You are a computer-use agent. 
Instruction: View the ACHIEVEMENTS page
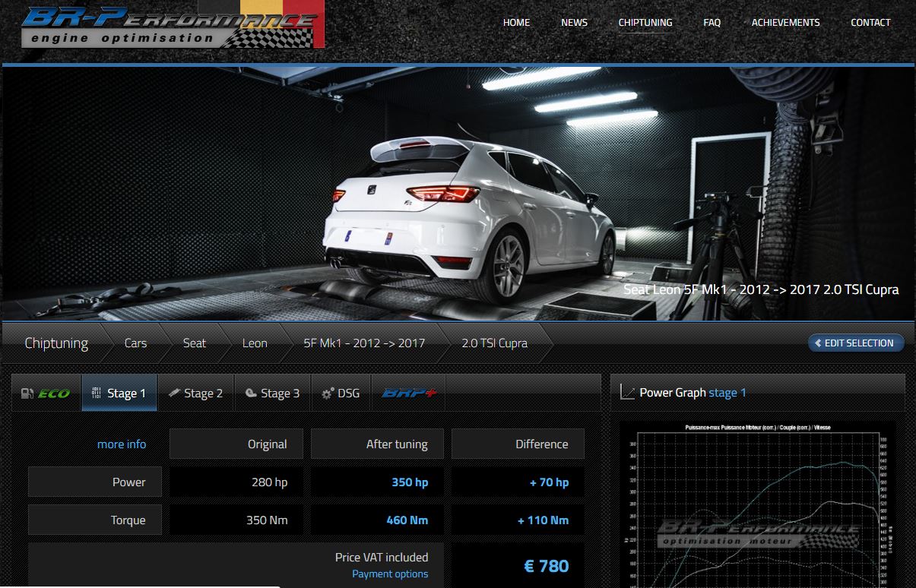pos(785,23)
